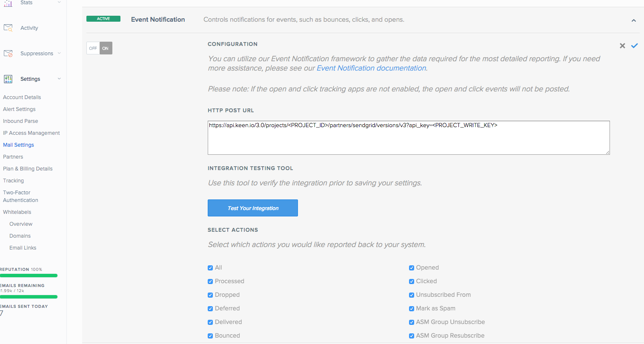
Task: Select Settings in the sidebar
Action: tap(30, 79)
